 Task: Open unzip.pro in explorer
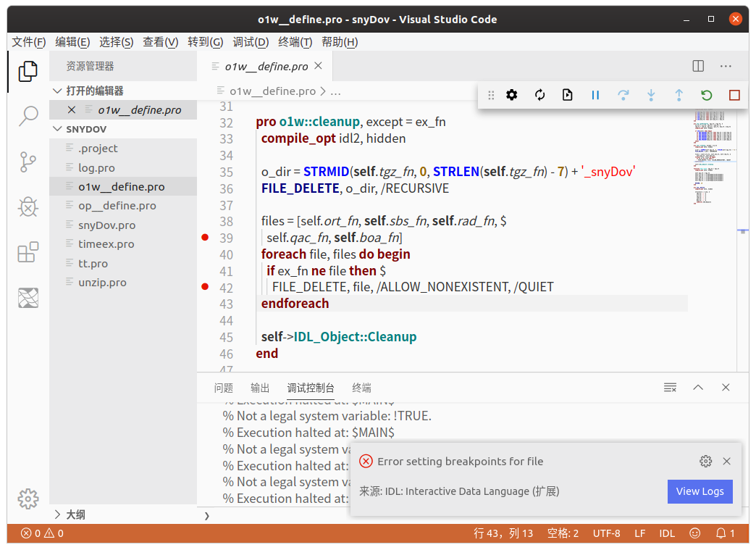tap(123, 282)
